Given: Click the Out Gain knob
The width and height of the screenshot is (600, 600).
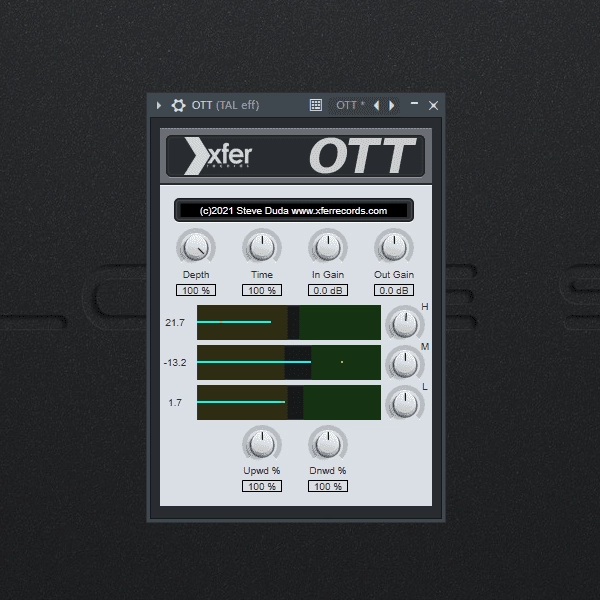Looking at the screenshot, I should coord(394,247).
